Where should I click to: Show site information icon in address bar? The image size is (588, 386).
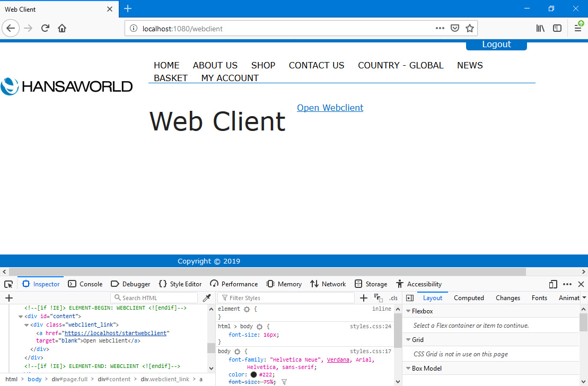134,29
